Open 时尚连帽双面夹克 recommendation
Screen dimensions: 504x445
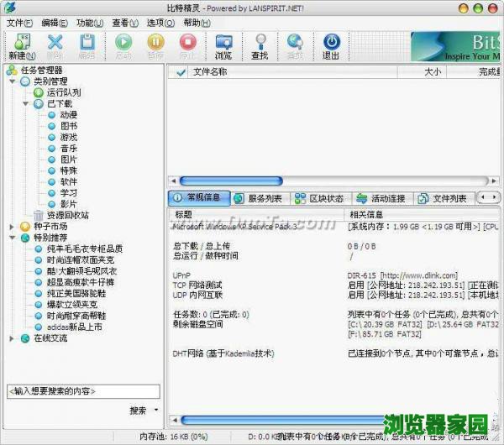pos(81,260)
